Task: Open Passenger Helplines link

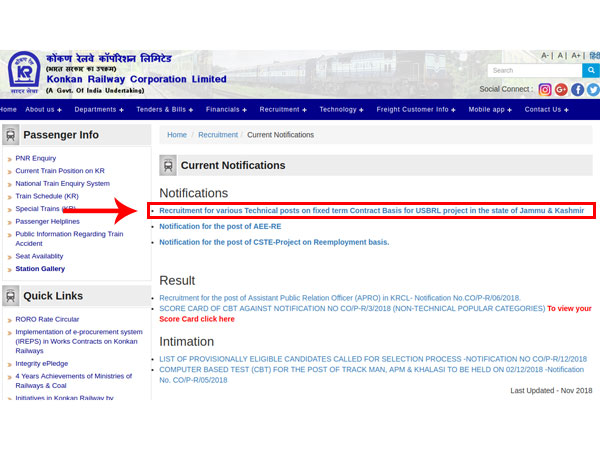Action: (47, 221)
